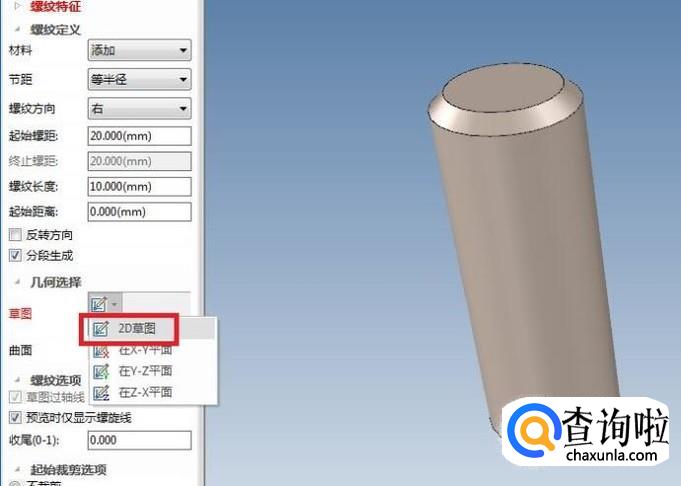This screenshot has height=486, width=681.
Task: Choose the 在Z-X平面 sketch icon
Action: (101, 393)
